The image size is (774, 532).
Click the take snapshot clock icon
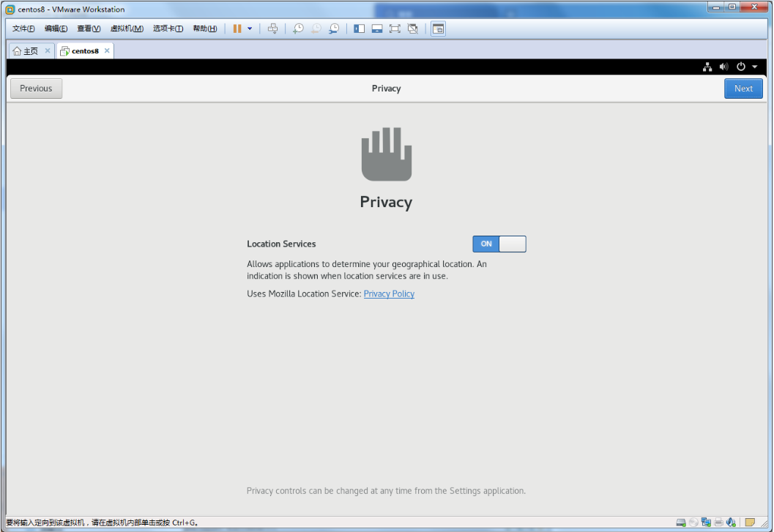pos(298,29)
